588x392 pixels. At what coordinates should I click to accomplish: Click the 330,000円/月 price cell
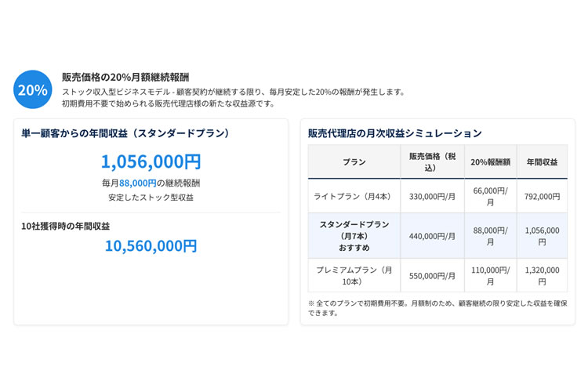coord(432,197)
